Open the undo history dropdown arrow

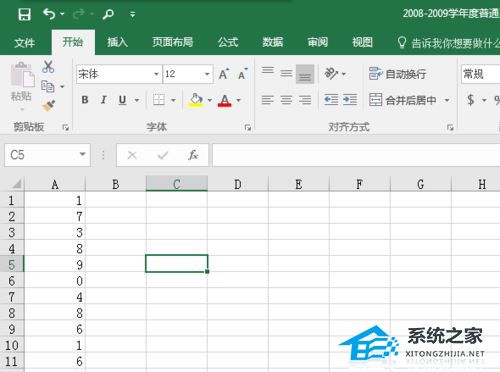tap(62, 14)
